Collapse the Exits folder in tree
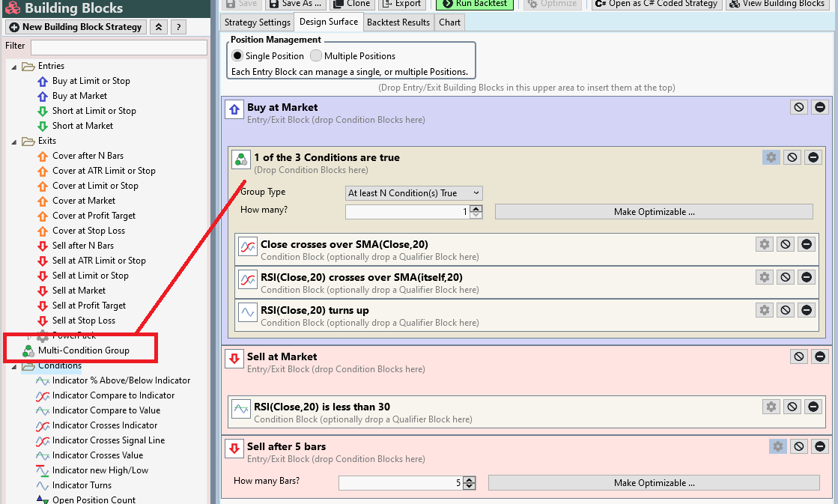This screenshot has width=838, height=504. coord(14,142)
